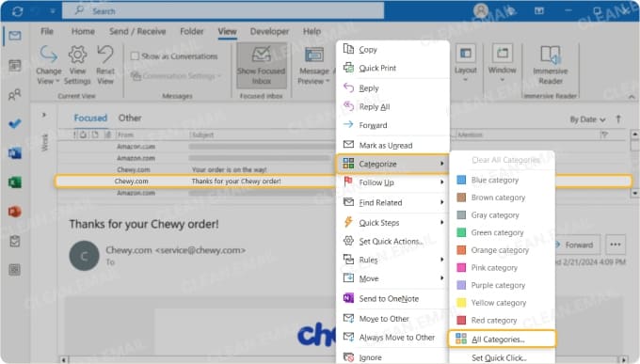Expand the Find Related submenu

pos(392,202)
